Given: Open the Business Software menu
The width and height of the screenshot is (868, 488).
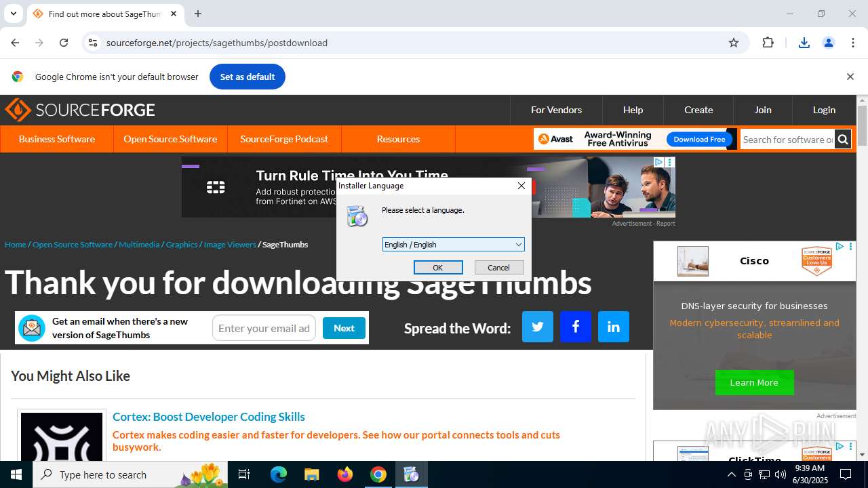Looking at the screenshot, I should point(57,139).
